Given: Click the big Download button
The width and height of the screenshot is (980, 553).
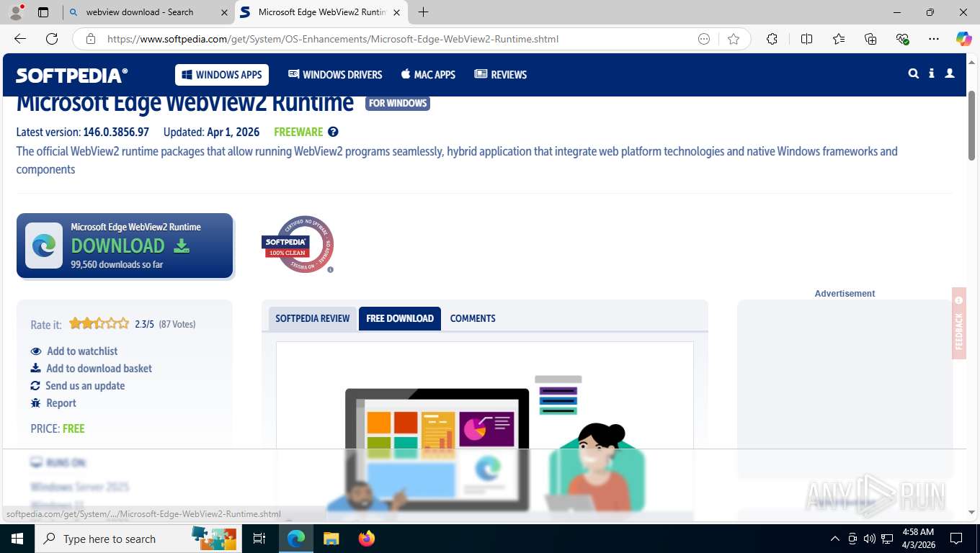Looking at the screenshot, I should coord(125,246).
